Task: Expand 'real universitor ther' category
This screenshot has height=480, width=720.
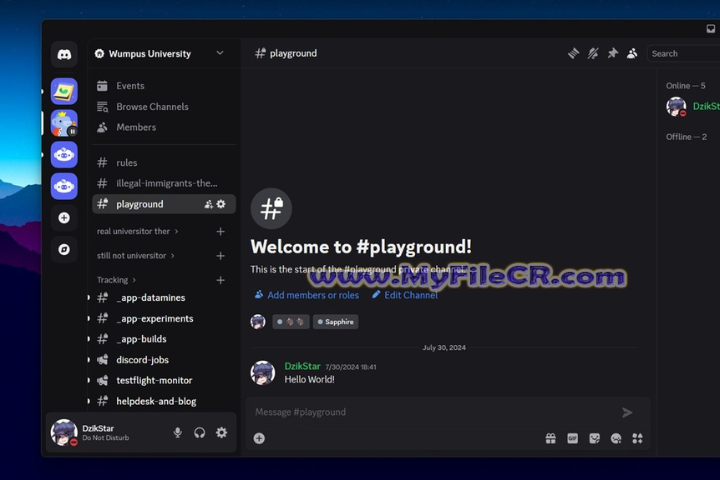Action: [137, 231]
